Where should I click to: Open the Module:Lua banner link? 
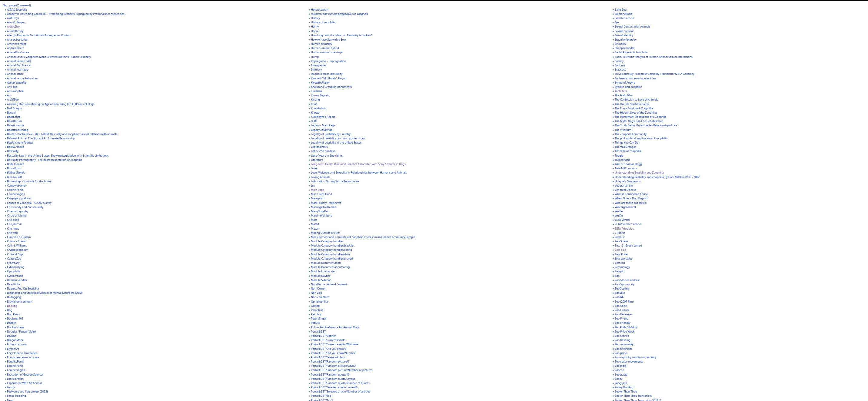point(323,271)
